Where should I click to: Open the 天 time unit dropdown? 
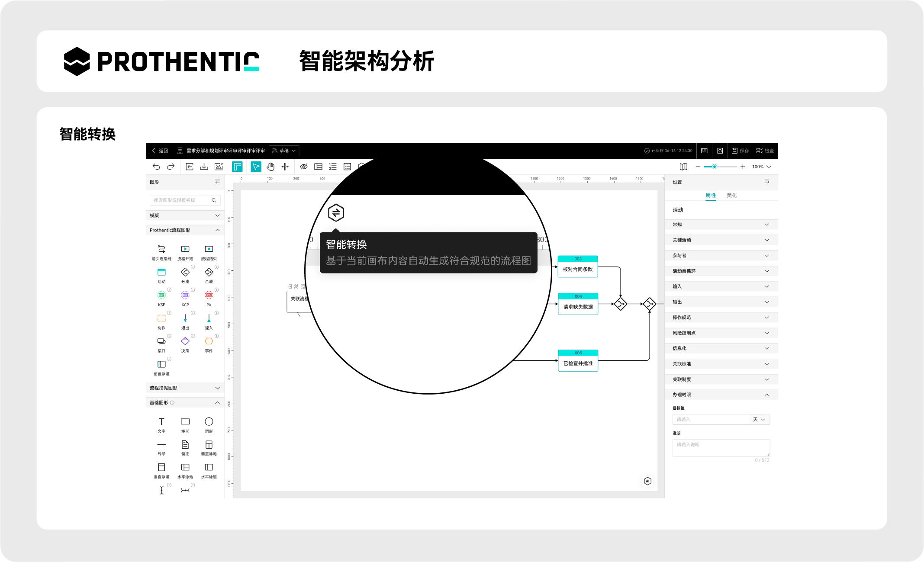click(759, 419)
